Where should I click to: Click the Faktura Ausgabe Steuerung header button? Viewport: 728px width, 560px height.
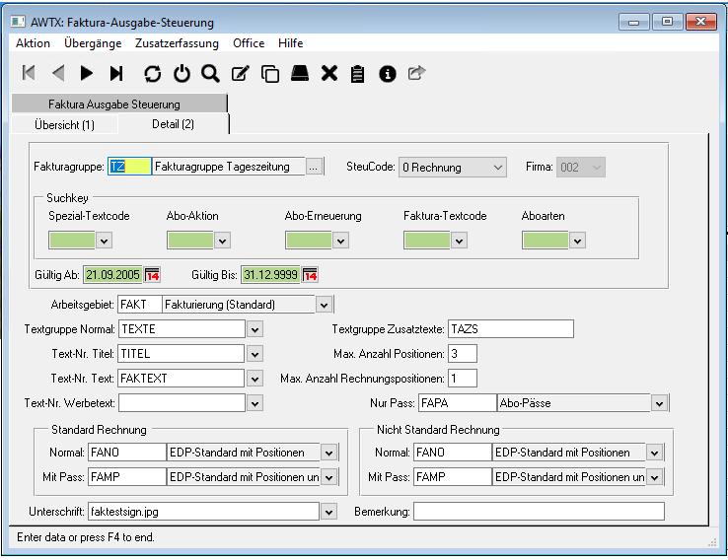pos(114,104)
